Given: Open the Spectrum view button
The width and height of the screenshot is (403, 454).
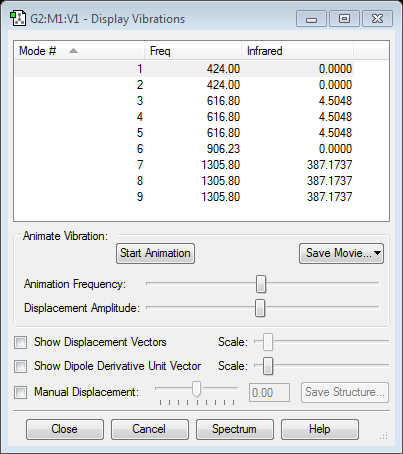Looking at the screenshot, I should point(235,429).
